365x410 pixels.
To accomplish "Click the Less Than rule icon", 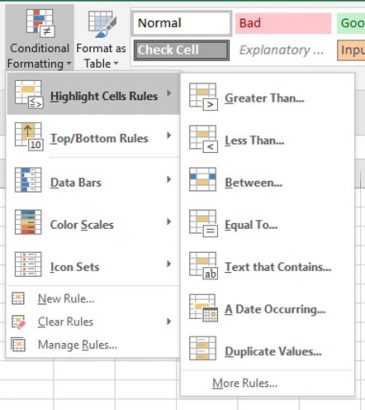I will tap(203, 139).
